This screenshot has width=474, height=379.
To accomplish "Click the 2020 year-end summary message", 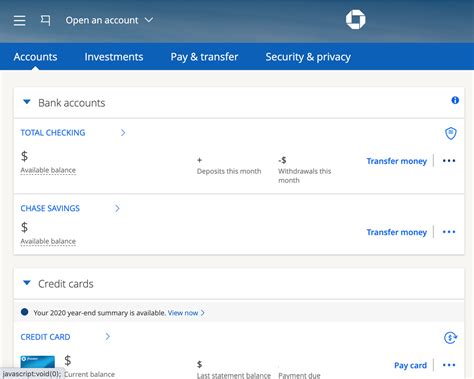I will pyautogui.click(x=100, y=313).
